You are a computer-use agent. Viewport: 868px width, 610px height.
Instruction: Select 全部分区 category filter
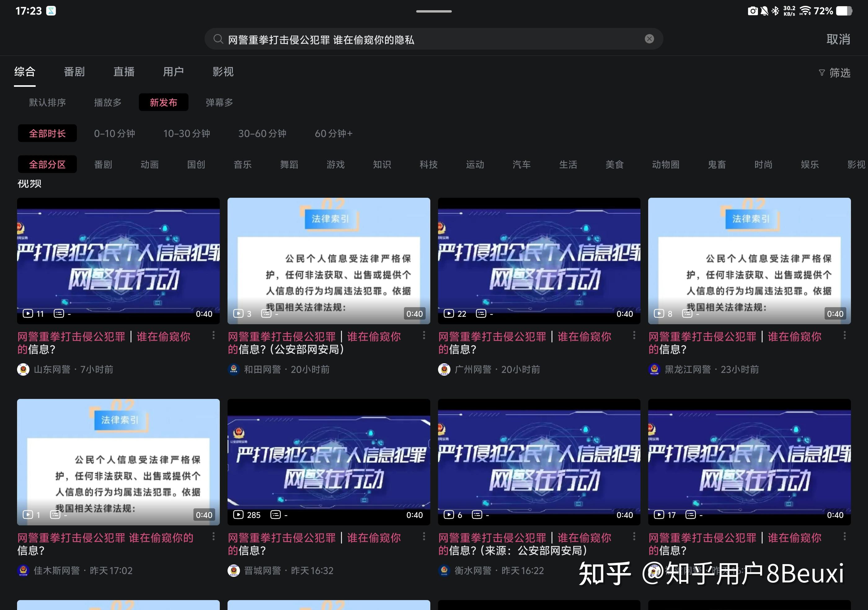[x=47, y=164]
